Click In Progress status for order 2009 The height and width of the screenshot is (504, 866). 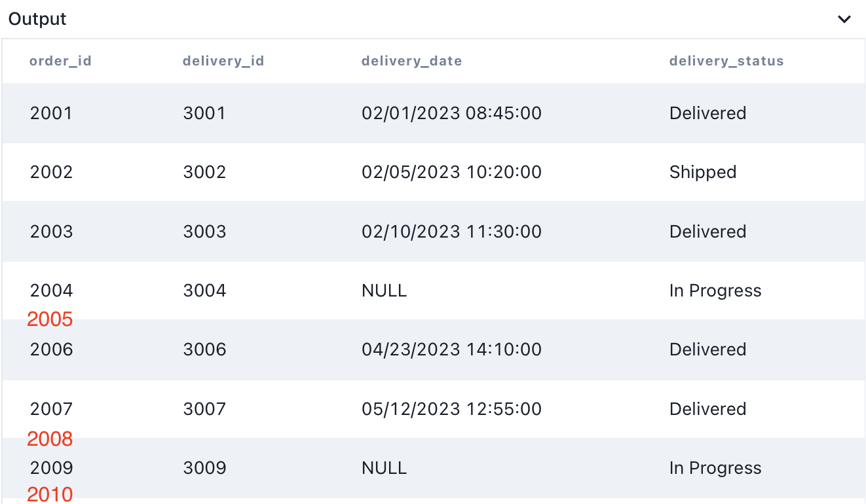coord(715,468)
